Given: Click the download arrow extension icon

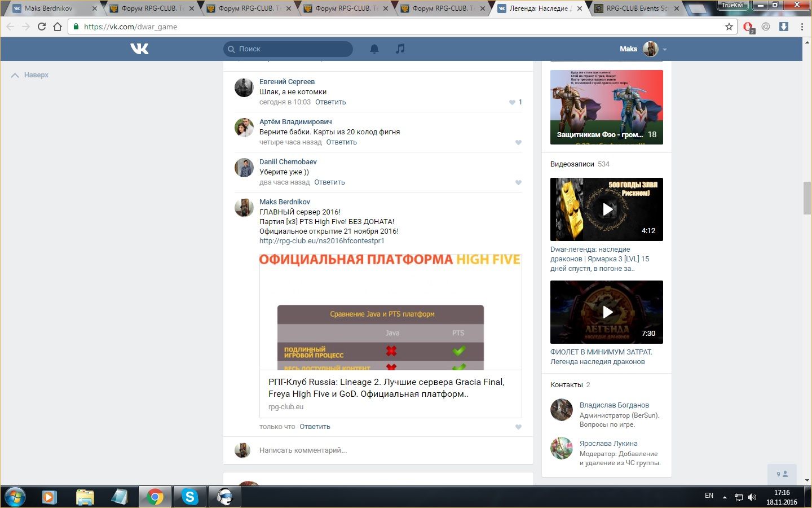Looking at the screenshot, I should pos(784,27).
